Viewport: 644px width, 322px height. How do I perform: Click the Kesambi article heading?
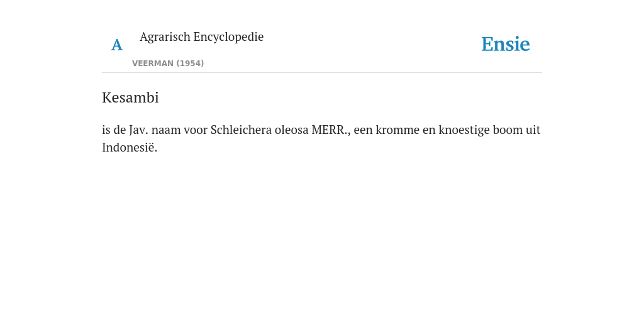coord(130,97)
